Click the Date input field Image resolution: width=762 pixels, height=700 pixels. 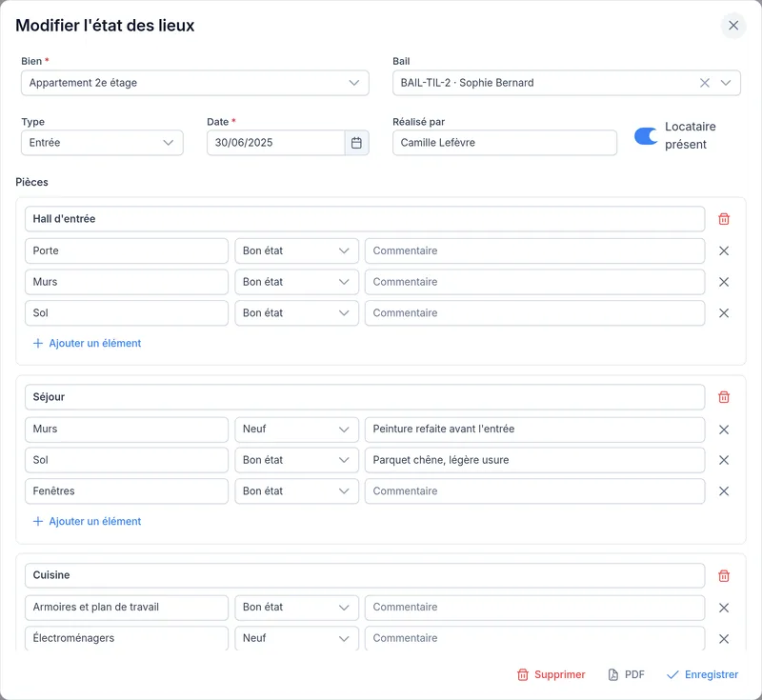pos(276,143)
